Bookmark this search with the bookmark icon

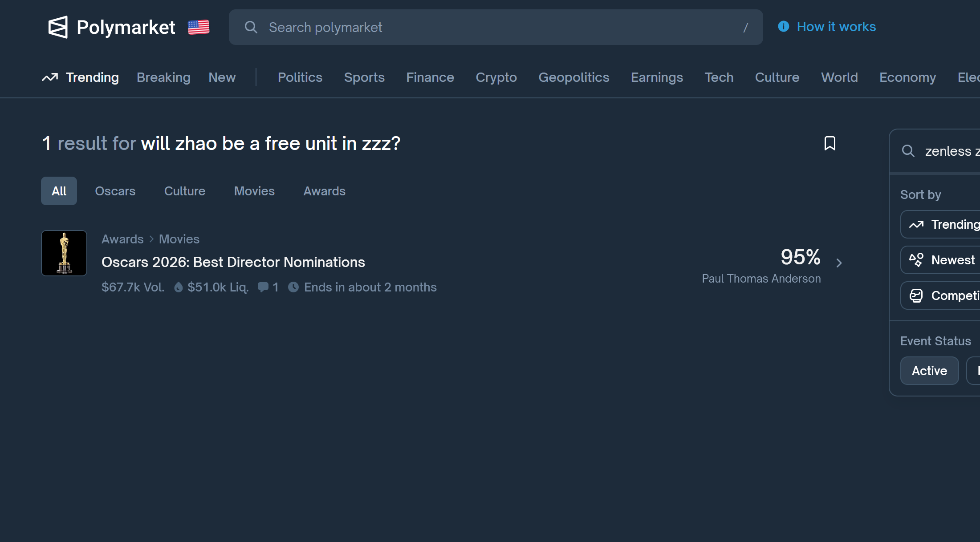tap(830, 143)
